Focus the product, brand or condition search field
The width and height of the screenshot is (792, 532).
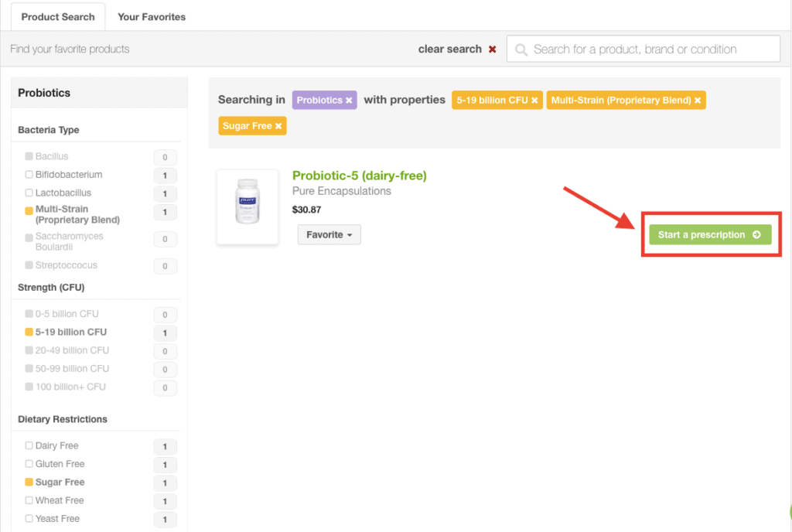(643, 49)
